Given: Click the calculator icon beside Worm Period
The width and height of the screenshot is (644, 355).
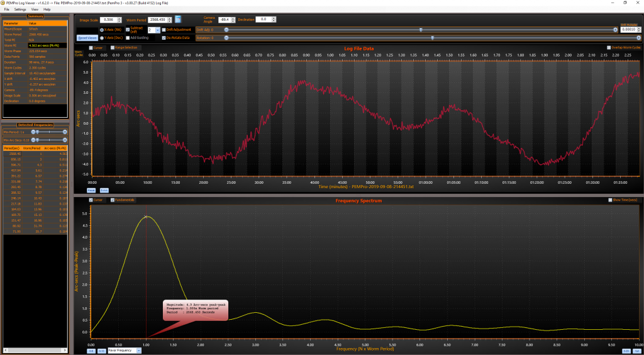Looking at the screenshot, I should click(x=178, y=20).
